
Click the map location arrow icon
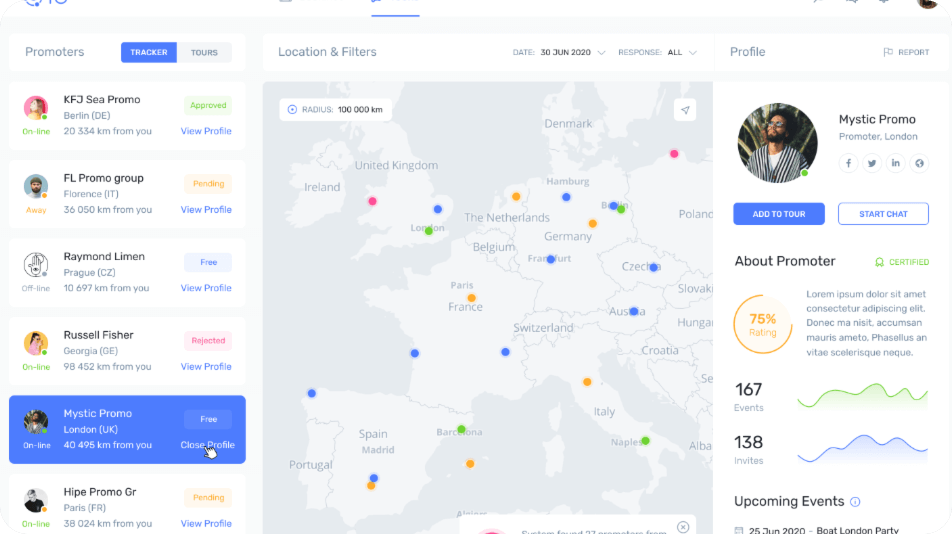(684, 110)
